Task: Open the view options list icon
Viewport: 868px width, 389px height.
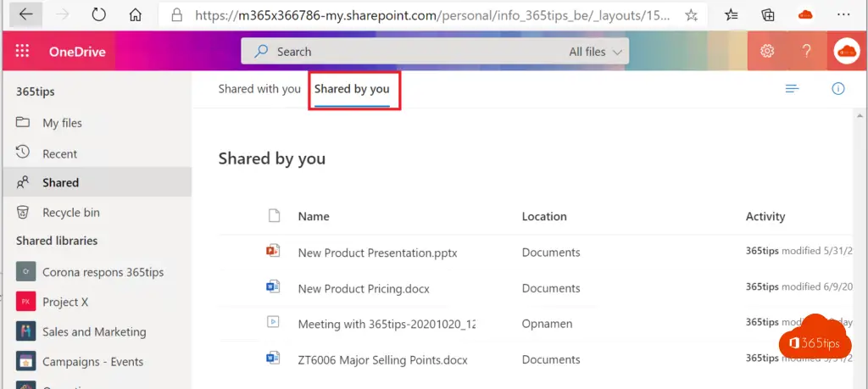Action: (793, 88)
